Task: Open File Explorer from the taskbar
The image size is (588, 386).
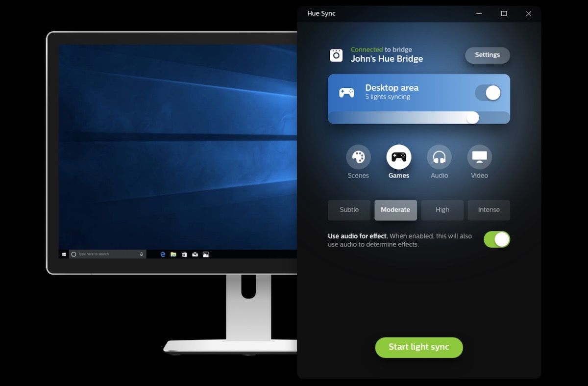Action: (x=173, y=255)
